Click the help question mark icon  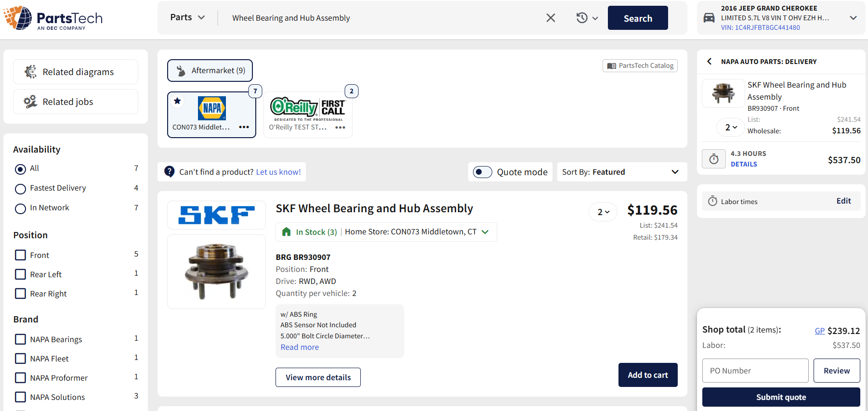click(x=169, y=172)
